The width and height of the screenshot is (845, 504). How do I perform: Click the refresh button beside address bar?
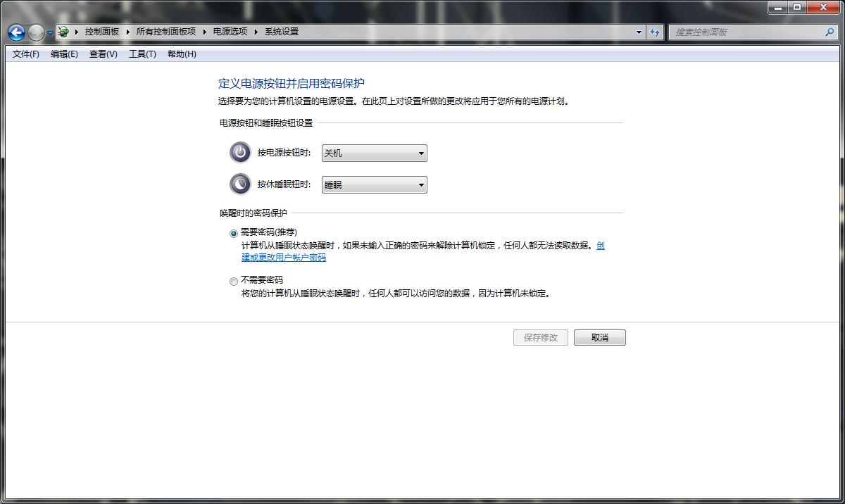[x=656, y=32]
